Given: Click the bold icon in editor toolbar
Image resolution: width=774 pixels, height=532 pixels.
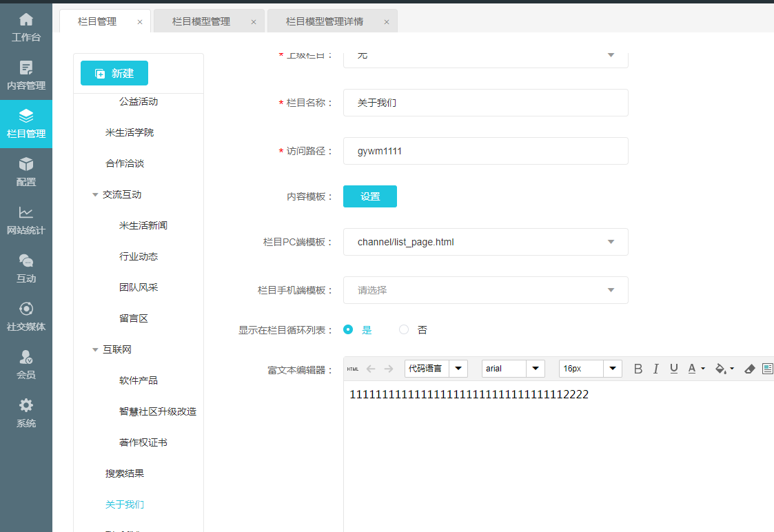Looking at the screenshot, I should (x=638, y=369).
